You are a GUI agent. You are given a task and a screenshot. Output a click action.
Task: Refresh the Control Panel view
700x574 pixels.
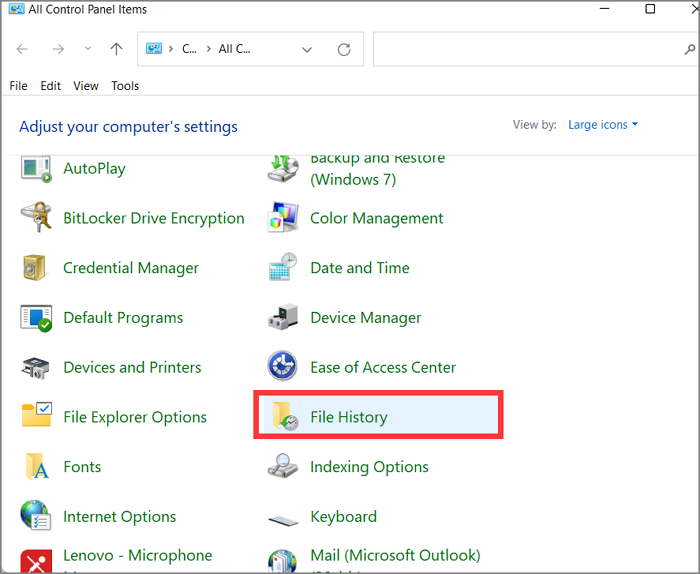[344, 49]
